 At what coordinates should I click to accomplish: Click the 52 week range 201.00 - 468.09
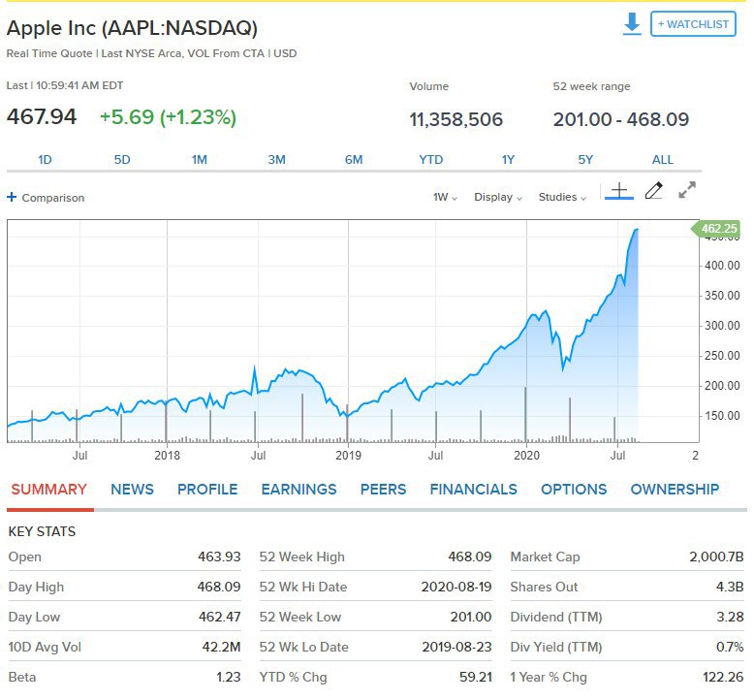(x=621, y=119)
